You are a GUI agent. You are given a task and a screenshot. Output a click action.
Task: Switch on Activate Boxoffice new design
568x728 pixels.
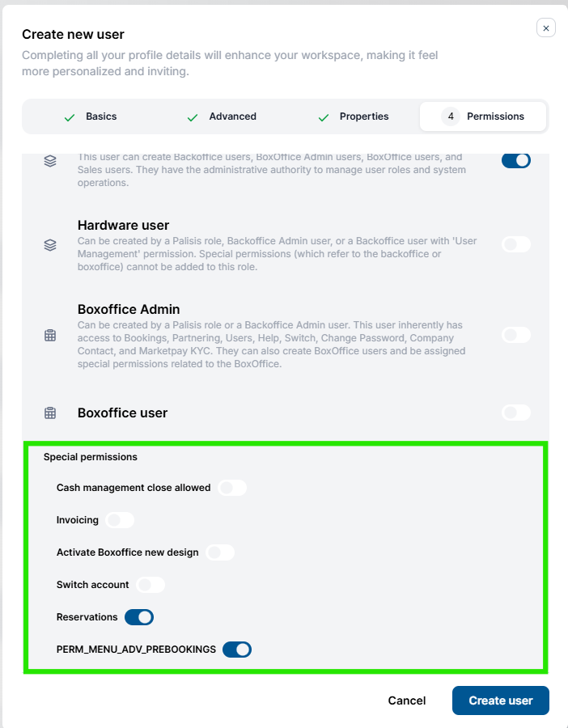coord(220,552)
